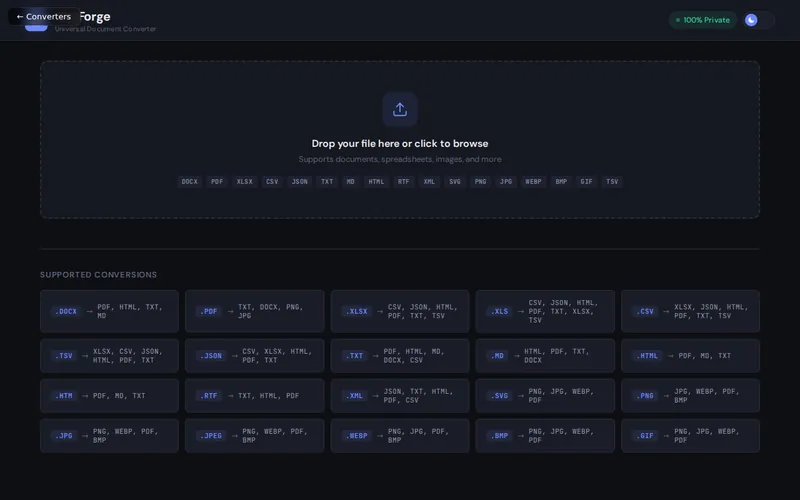Image resolution: width=800 pixels, height=500 pixels.
Task: Click the RTF format chip in the drop zone
Action: pyautogui.click(x=404, y=182)
